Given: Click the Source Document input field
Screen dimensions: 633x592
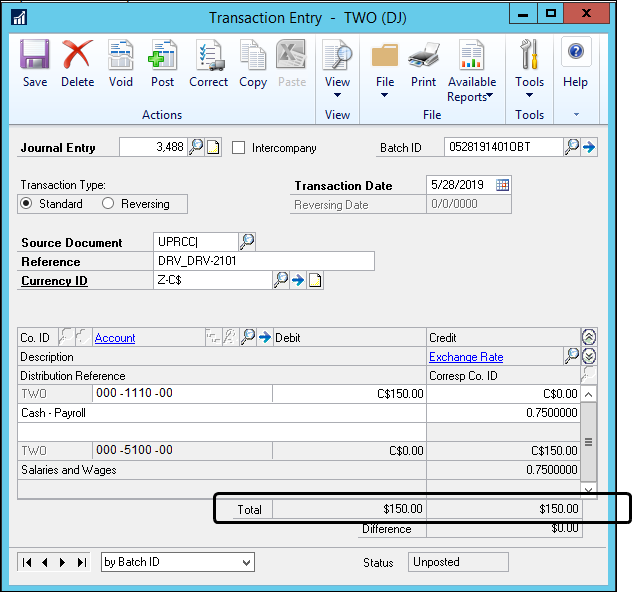Looking at the screenshot, I should [196, 241].
